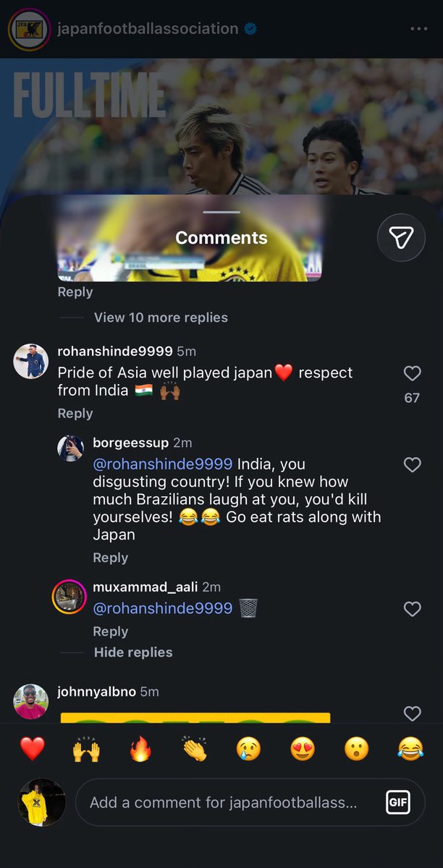Expand View 10 more replies

pyautogui.click(x=161, y=318)
